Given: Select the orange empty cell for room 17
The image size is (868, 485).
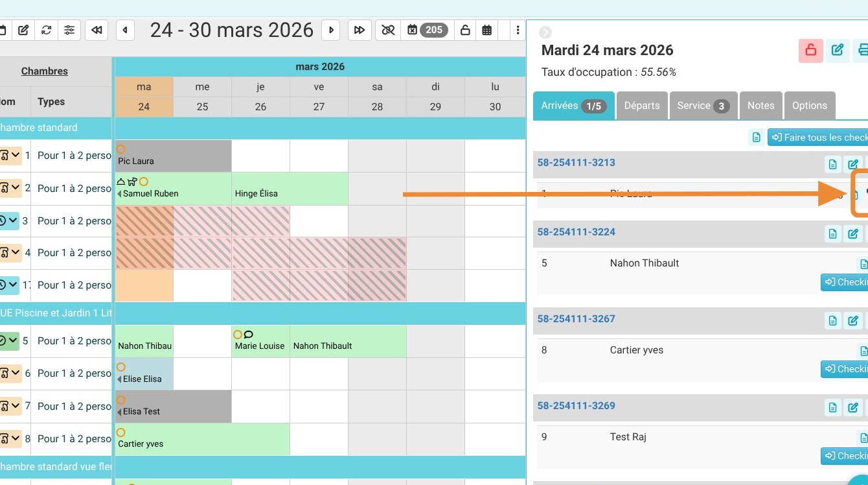Looking at the screenshot, I should 144,285.
